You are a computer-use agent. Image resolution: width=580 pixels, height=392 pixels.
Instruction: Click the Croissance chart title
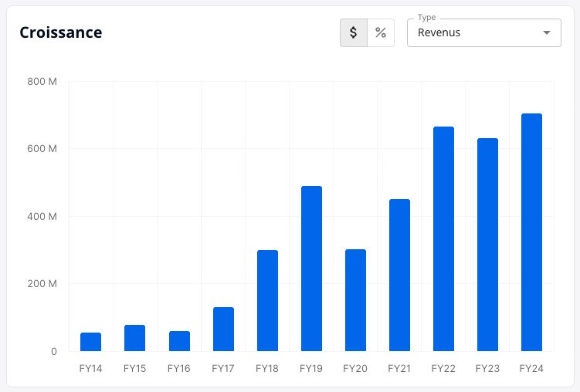tap(61, 32)
